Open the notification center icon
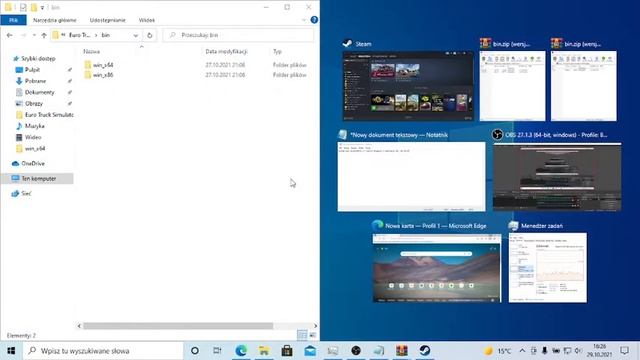 [624, 351]
